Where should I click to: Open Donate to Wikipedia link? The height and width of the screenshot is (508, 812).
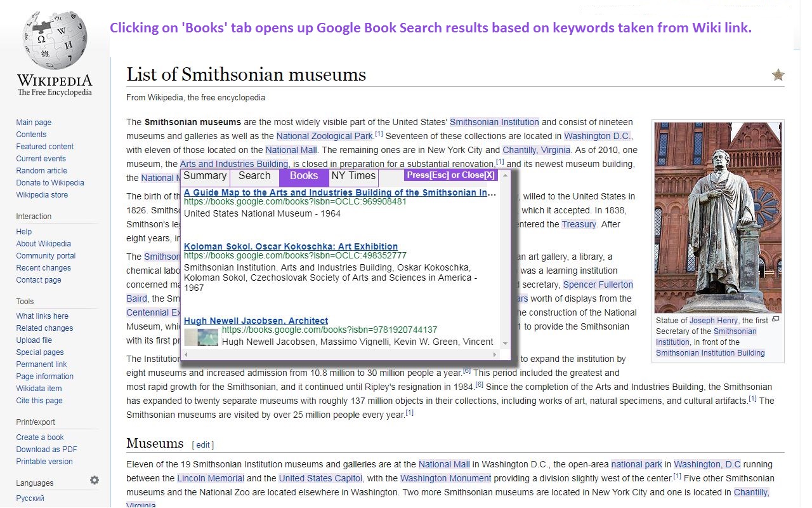point(50,183)
